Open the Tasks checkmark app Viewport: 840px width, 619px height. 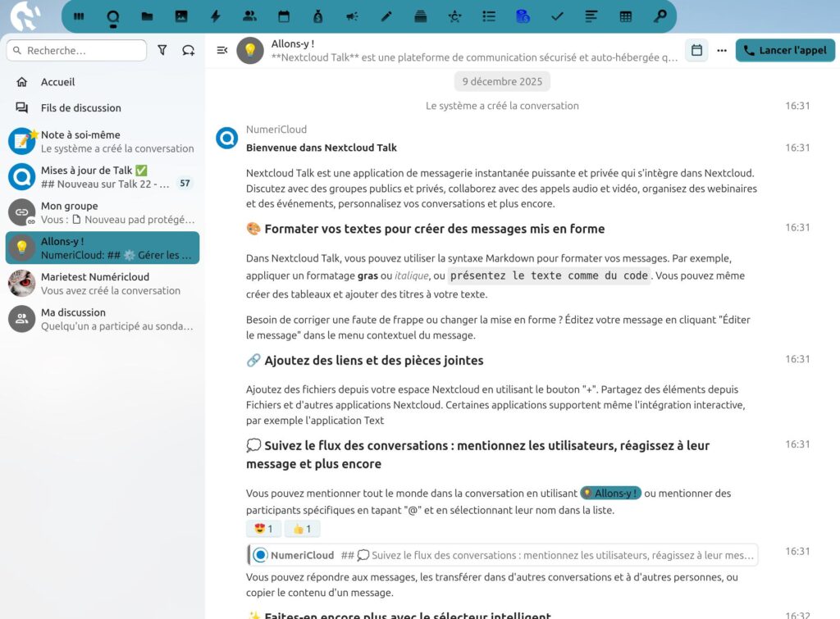click(x=557, y=16)
